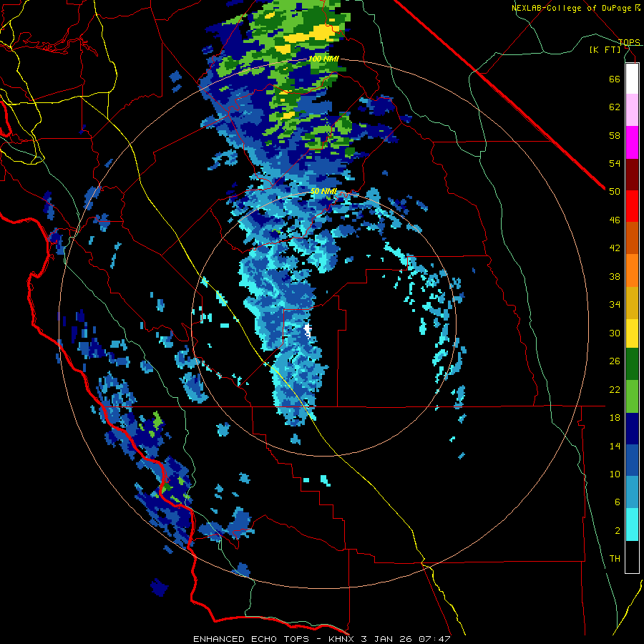644x644 pixels.
Task: Click the legend value 38
Action: [x=615, y=276]
